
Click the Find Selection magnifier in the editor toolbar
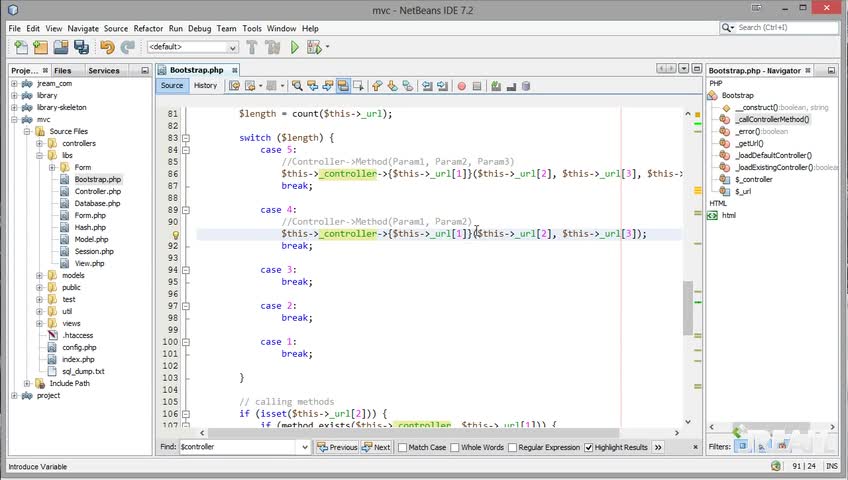coord(297,85)
